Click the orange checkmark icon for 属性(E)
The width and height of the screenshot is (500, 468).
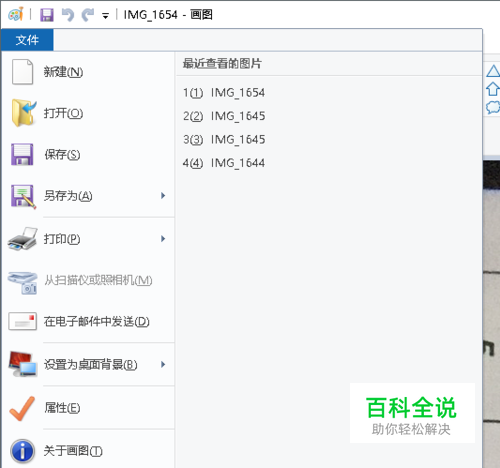click(x=22, y=408)
